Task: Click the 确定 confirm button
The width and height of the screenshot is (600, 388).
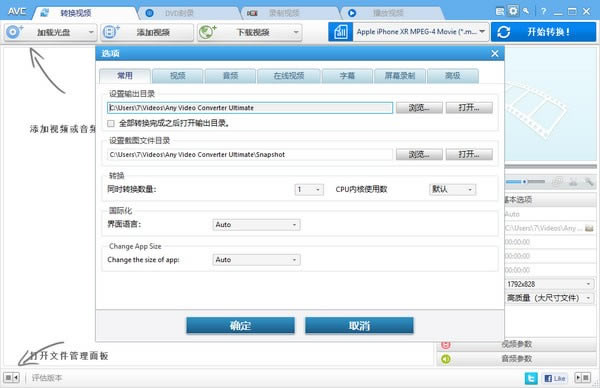Action: coord(240,326)
